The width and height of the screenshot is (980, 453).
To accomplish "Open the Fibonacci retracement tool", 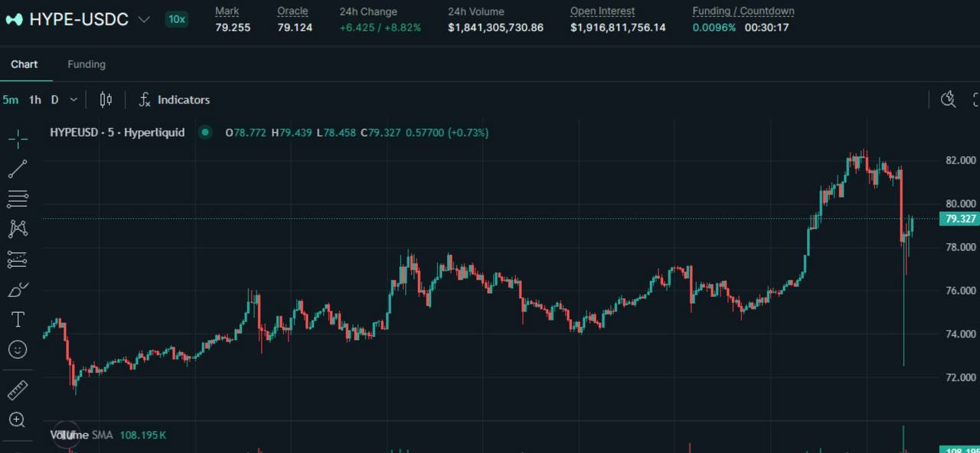I will (18, 199).
